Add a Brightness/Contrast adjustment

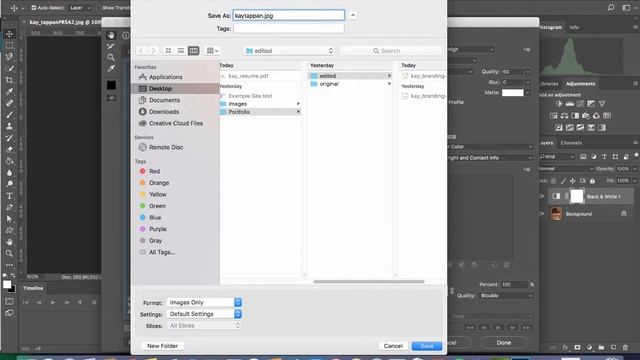[x=558, y=104]
